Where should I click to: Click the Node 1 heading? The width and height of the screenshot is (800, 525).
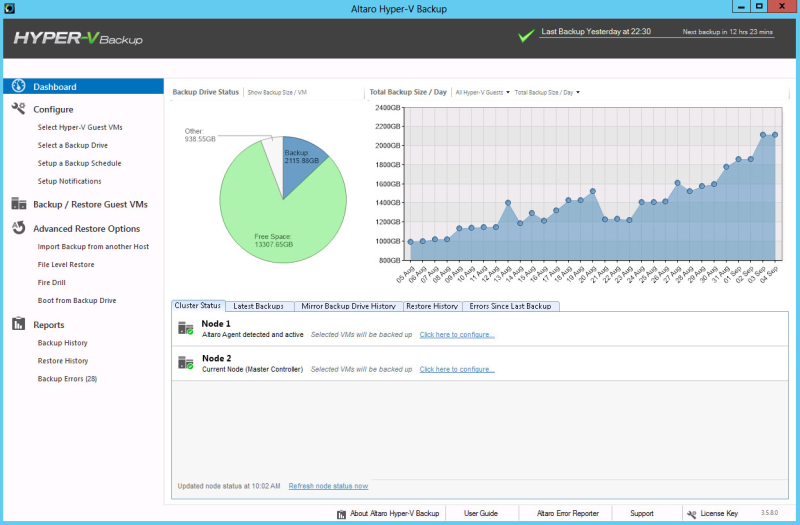coord(216,323)
